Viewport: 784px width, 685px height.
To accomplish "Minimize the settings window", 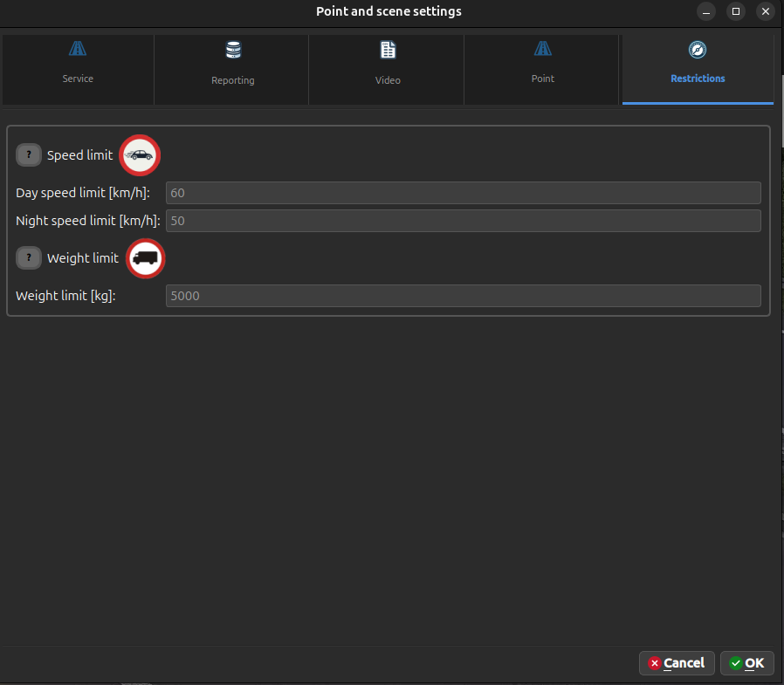I will (x=706, y=11).
